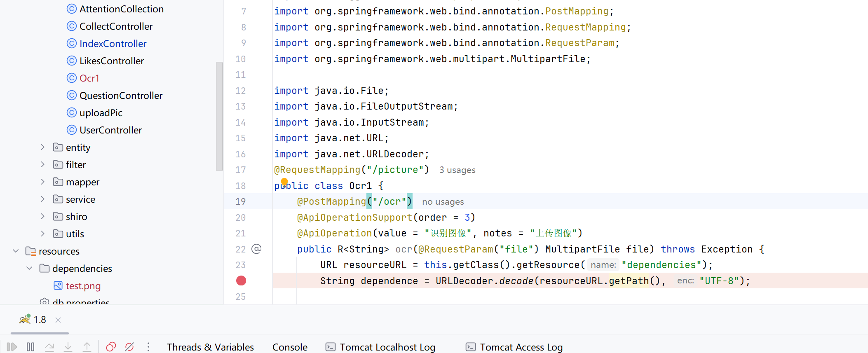The height and width of the screenshot is (353, 868).
Task: Toggle mute breakpoints
Action: (129, 347)
